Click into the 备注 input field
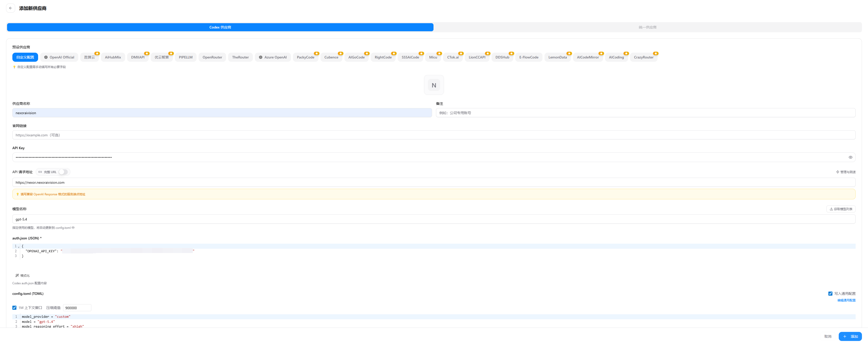 (x=646, y=113)
